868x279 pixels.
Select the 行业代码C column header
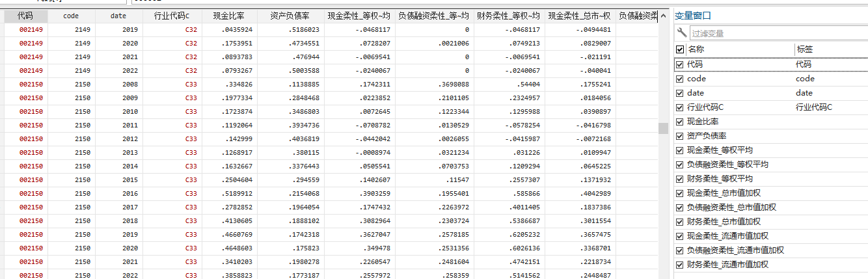coord(172,16)
